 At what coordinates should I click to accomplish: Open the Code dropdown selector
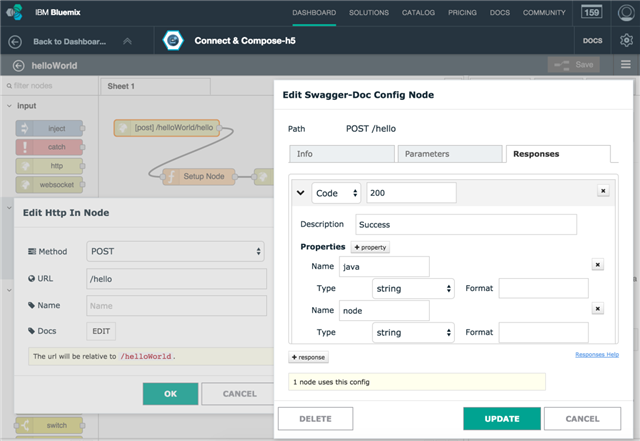click(x=336, y=193)
